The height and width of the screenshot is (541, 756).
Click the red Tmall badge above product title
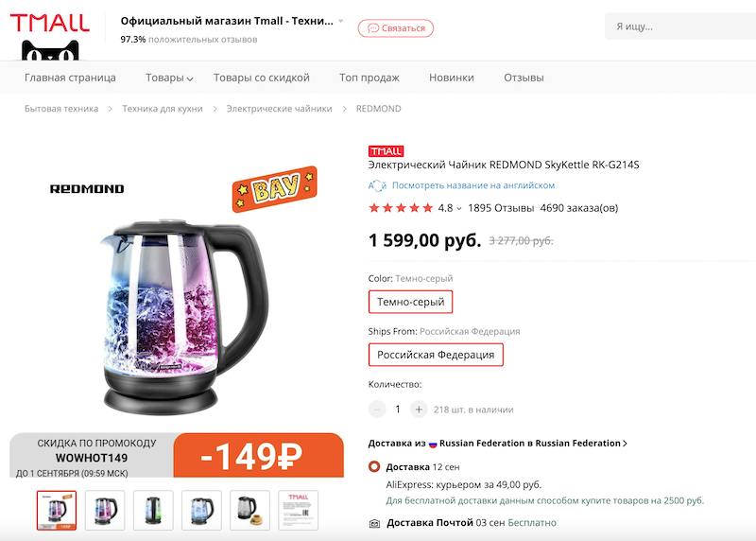386,151
